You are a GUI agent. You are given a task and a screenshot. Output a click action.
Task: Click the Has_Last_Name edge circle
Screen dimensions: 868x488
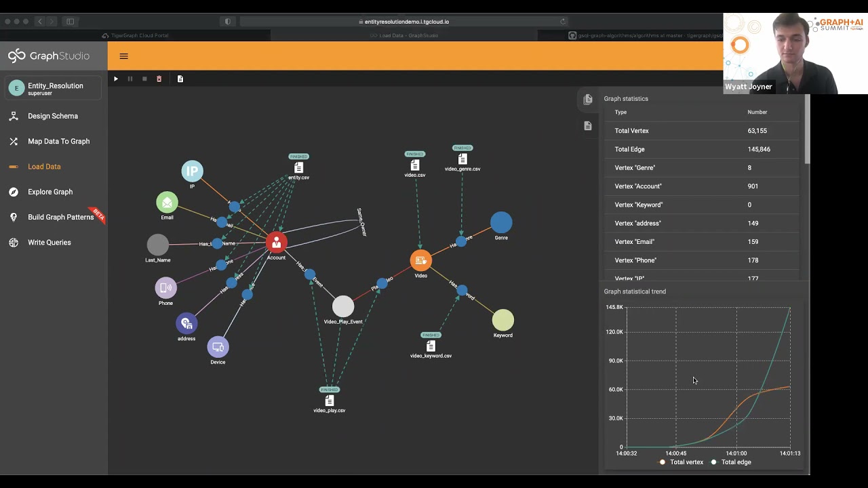coord(217,243)
